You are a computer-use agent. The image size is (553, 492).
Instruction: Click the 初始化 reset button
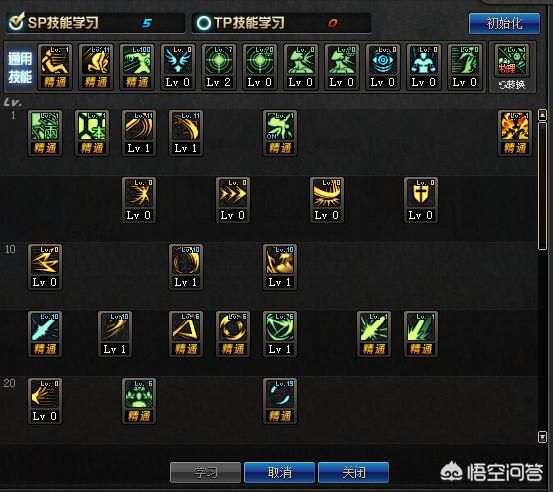(504, 24)
